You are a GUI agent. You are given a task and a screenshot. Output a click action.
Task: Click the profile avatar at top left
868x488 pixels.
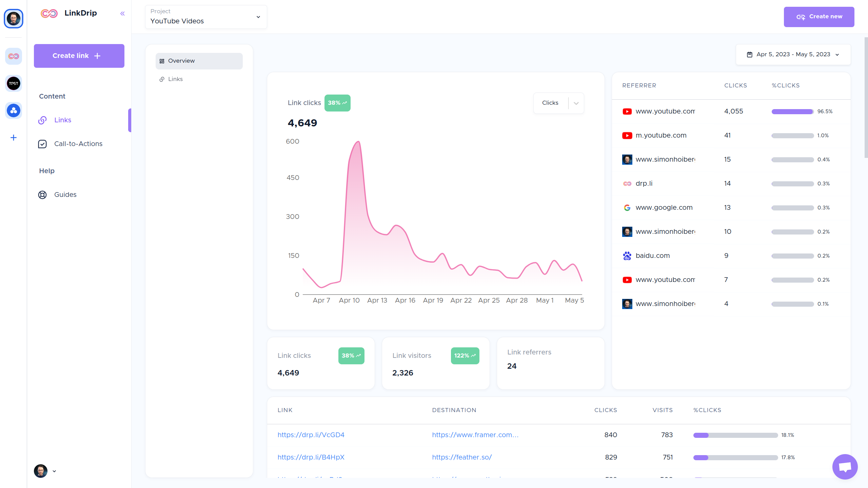coord(14,18)
